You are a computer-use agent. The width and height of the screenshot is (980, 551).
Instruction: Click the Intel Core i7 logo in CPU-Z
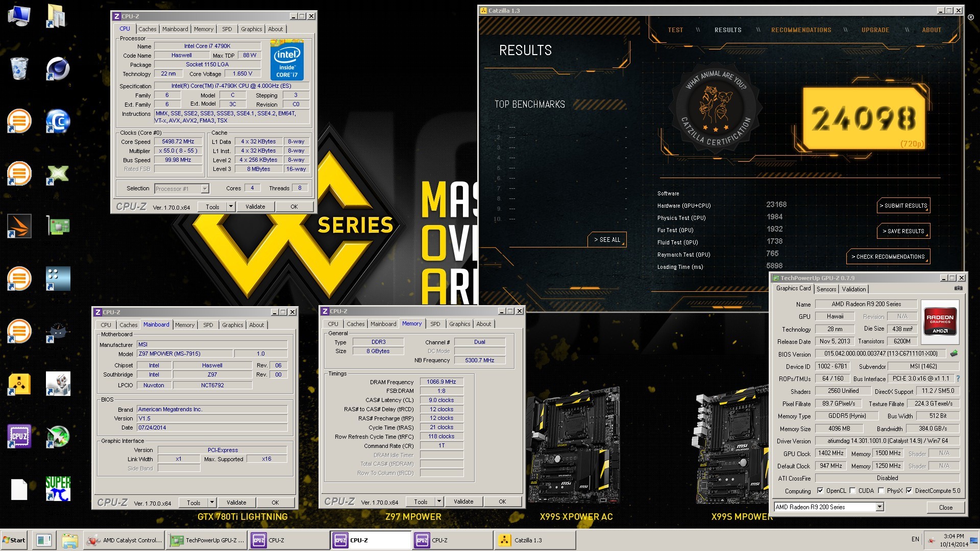287,60
